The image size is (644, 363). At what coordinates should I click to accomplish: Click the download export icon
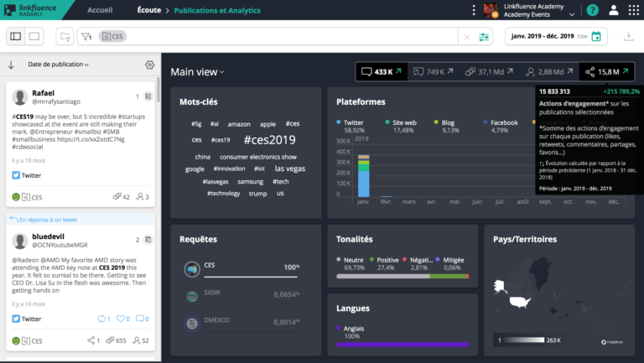point(629,37)
